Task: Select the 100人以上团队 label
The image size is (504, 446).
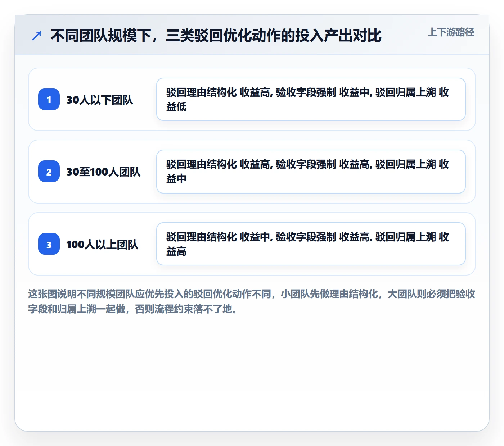Action: tap(102, 244)
